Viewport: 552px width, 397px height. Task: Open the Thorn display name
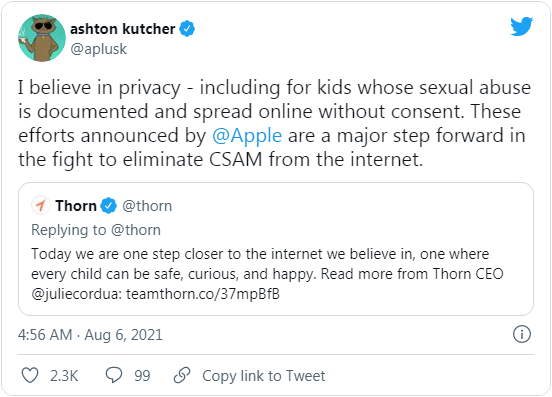coord(76,206)
